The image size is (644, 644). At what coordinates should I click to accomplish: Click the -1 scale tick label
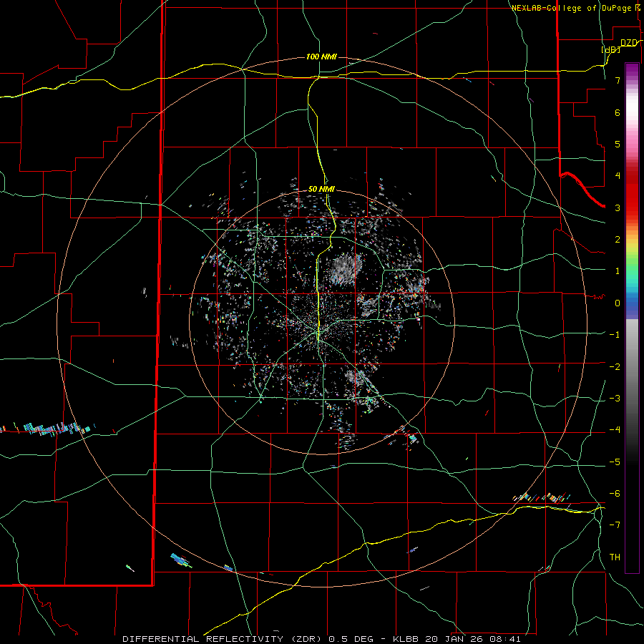615,335
